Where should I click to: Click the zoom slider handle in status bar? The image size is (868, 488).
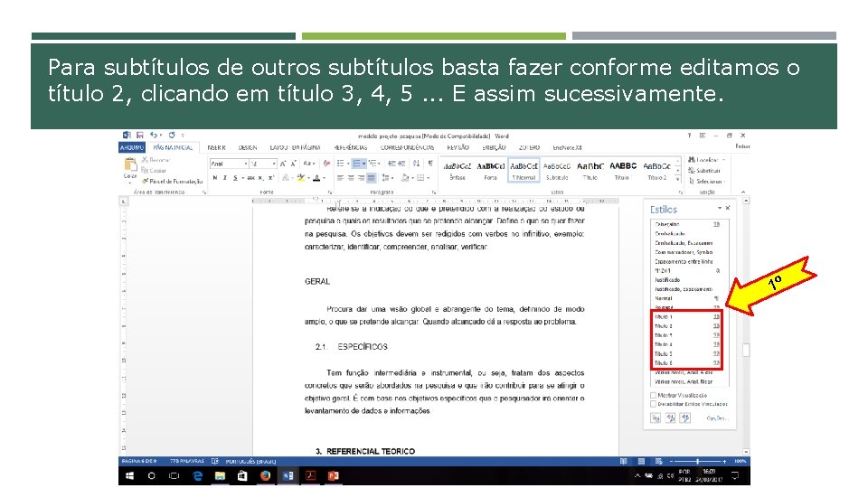697,461
